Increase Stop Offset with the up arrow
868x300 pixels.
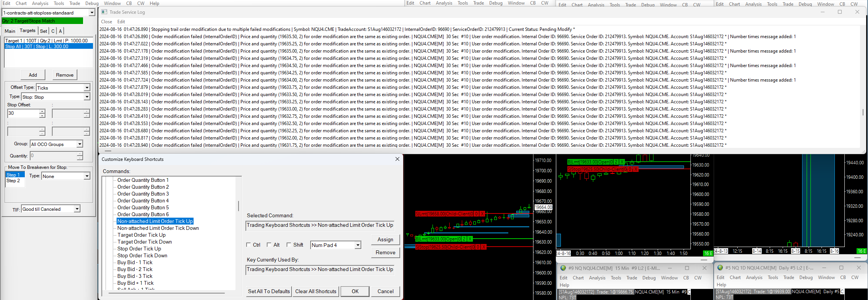click(x=42, y=111)
